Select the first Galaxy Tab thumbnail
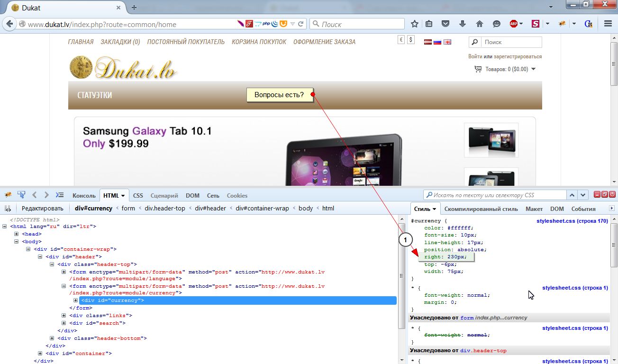 (491, 140)
